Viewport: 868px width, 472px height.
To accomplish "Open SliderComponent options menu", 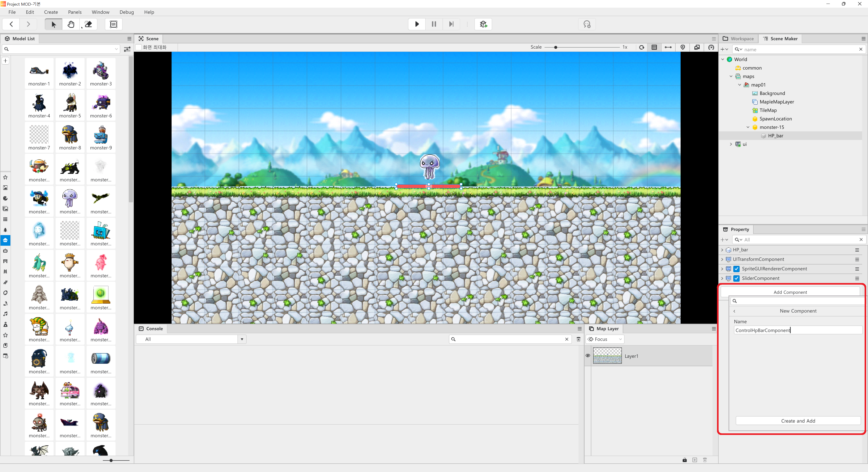I will point(857,278).
